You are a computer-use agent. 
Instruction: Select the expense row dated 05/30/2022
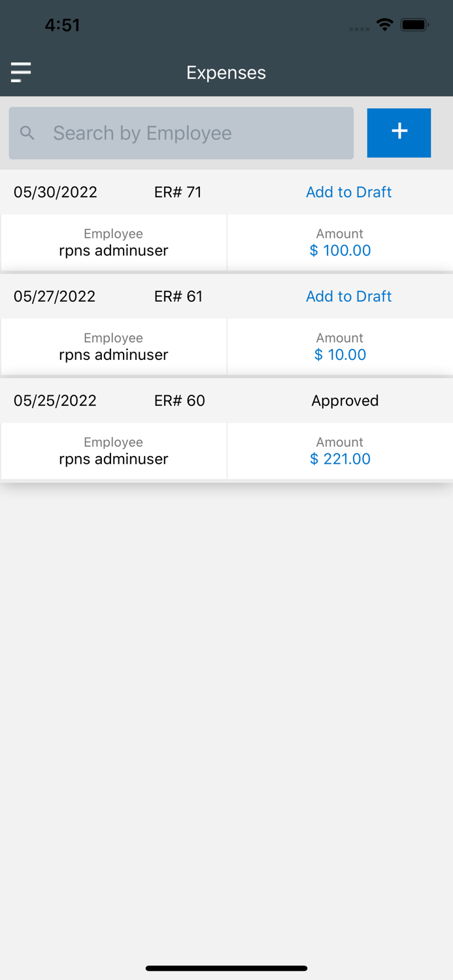pyautogui.click(x=54, y=192)
